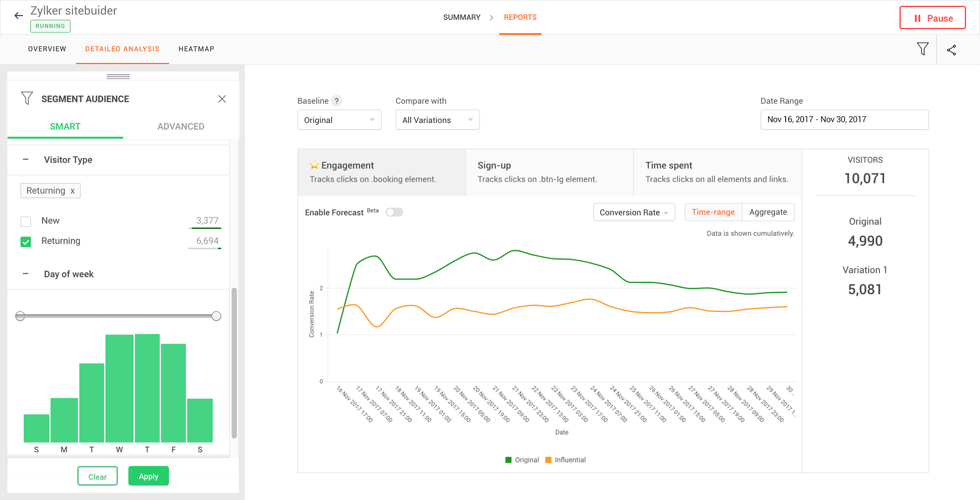Remove the Returning filter chip
Viewport: 980px width, 500px height.
[x=72, y=190]
